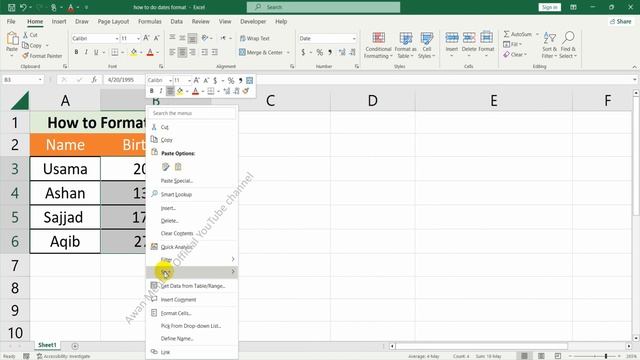Undo the last action in the title bar
The height and width of the screenshot is (360, 640).
pyautogui.click(x=23, y=7)
